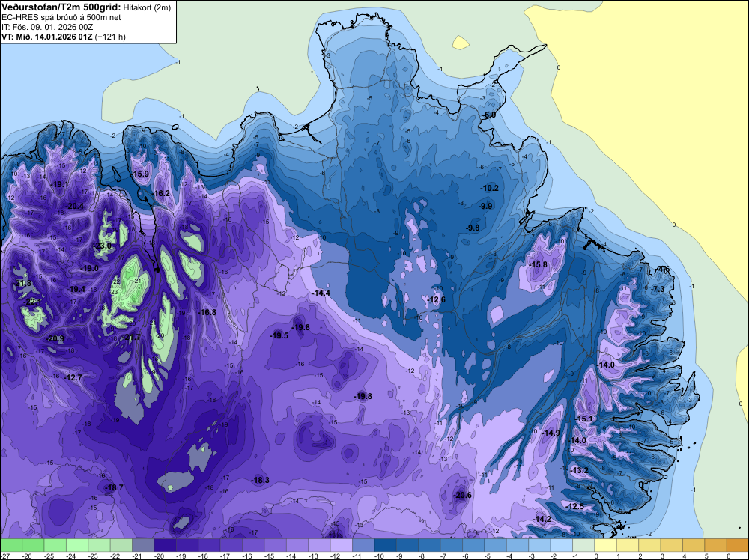The width and height of the screenshot is (749, 560).
Task: Click the temperature value -14.4
Action: pyautogui.click(x=321, y=293)
